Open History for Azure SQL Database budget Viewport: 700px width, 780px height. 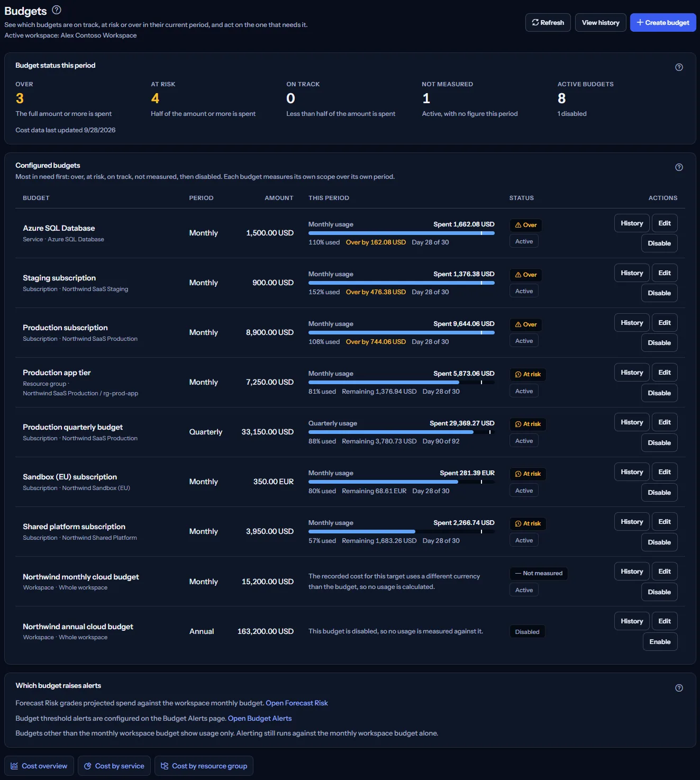(632, 223)
